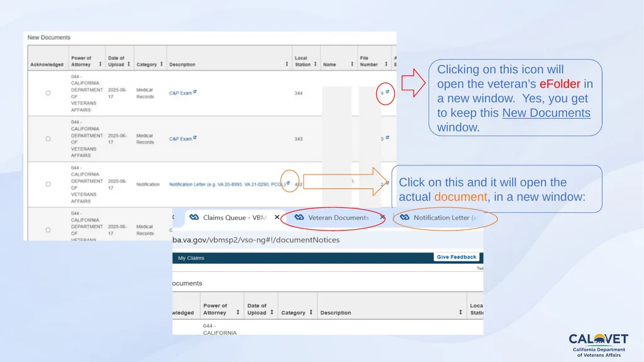
Task: Sort upper table by Name column
Action: 352,64
